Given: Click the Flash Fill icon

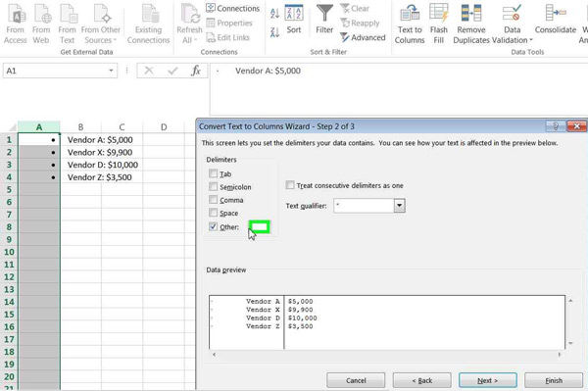Looking at the screenshot, I should (439, 24).
